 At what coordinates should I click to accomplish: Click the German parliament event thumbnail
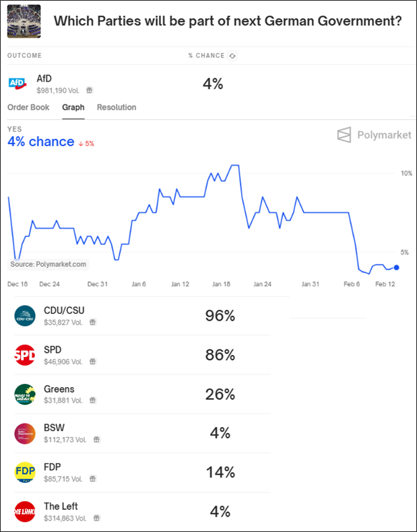pos(24,21)
